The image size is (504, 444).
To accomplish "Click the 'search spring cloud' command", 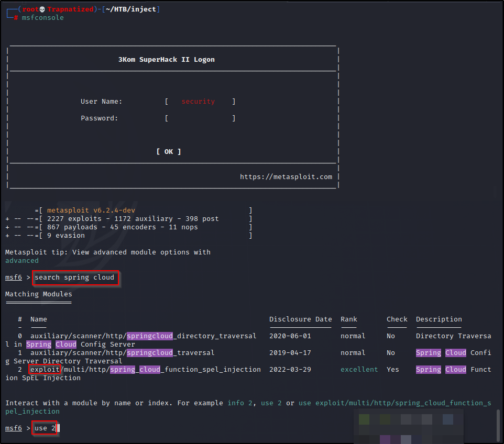I will (x=74, y=277).
